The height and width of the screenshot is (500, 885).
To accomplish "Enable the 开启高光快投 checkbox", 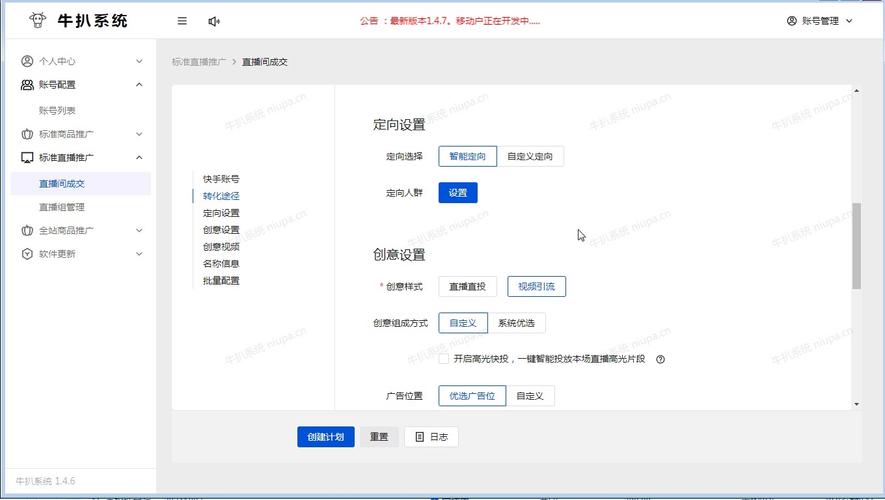I will [x=444, y=358].
